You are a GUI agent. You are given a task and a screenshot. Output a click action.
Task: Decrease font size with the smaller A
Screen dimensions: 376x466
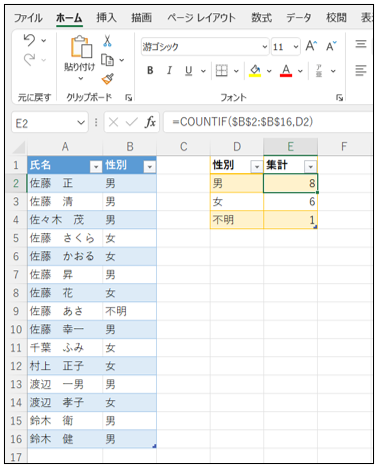pos(331,46)
